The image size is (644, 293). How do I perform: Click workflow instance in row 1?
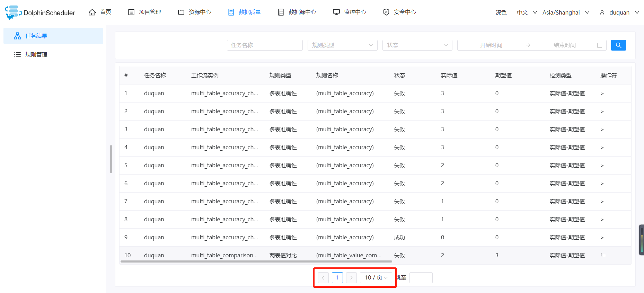[224, 94]
